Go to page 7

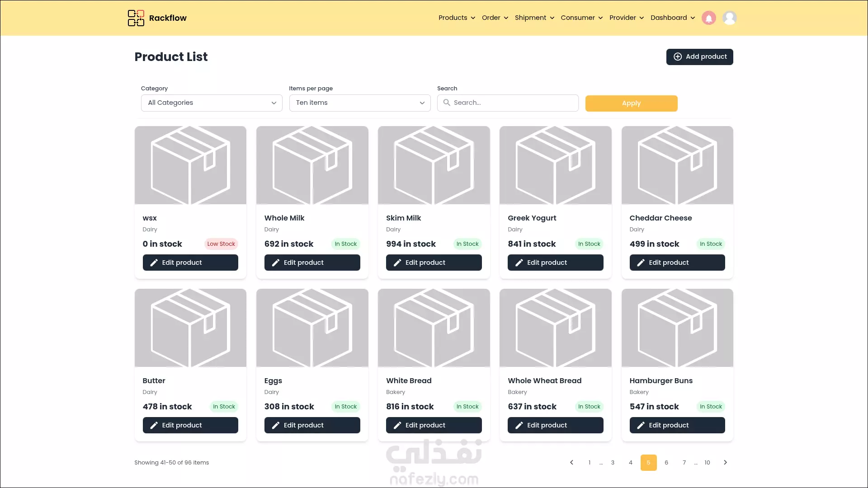pyautogui.click(x=684, y=462)
